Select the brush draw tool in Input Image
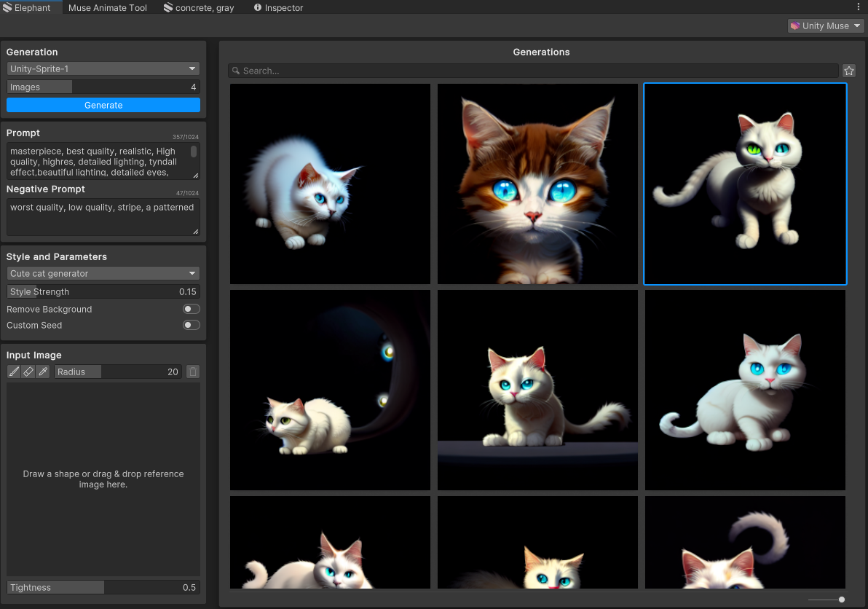This screenshot has height=609, width=868. coord(14,372)
